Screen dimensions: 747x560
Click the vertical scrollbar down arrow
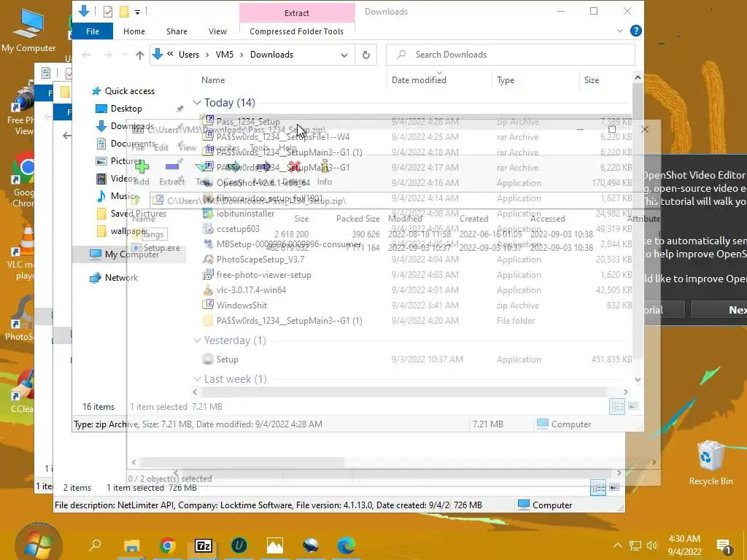638,379
